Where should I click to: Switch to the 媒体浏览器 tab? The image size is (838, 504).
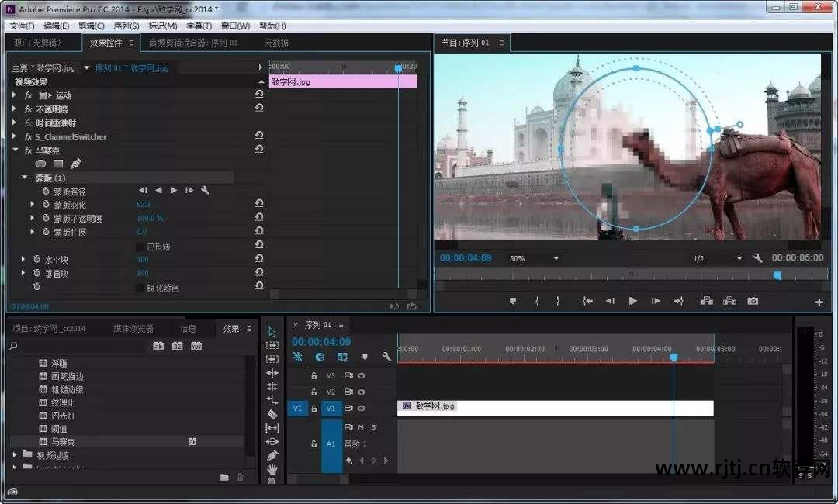[133, 328]
